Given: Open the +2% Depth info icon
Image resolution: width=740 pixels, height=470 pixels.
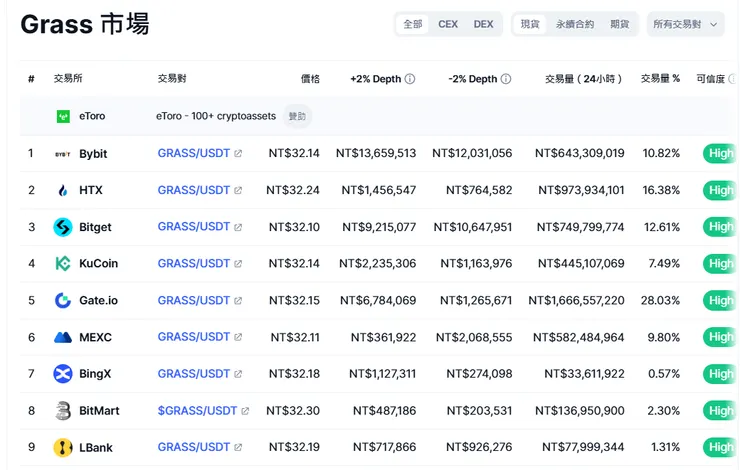Looking at the screenshot, I should point(410,79).
